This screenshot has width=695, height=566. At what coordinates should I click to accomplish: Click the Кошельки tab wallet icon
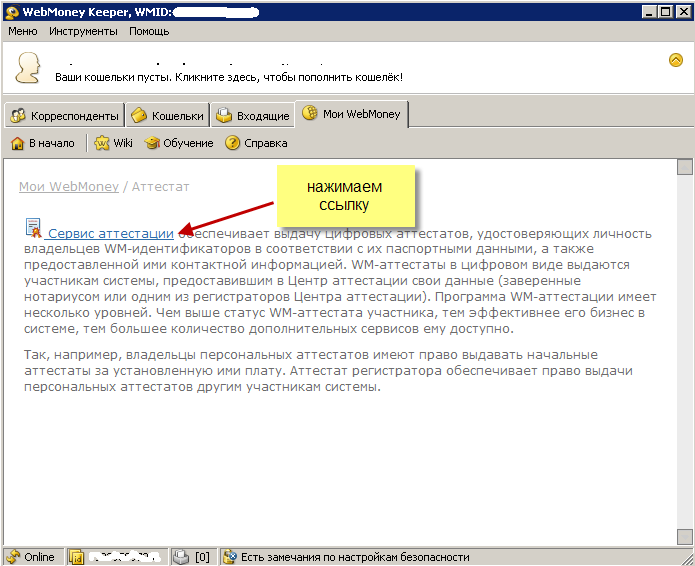(x=139, y=115)
